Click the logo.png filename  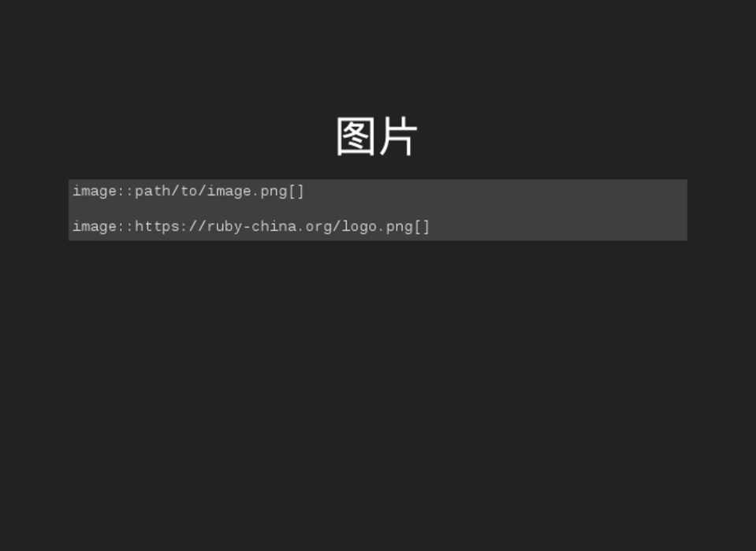coord(377,227)
